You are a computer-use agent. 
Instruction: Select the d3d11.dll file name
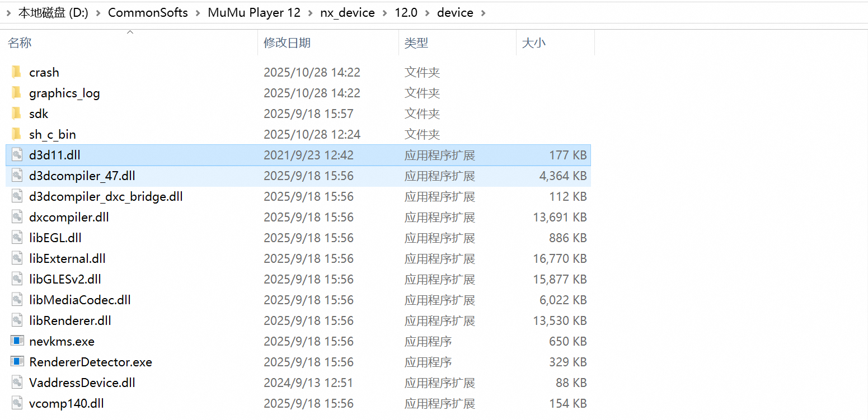pos(55,155)
